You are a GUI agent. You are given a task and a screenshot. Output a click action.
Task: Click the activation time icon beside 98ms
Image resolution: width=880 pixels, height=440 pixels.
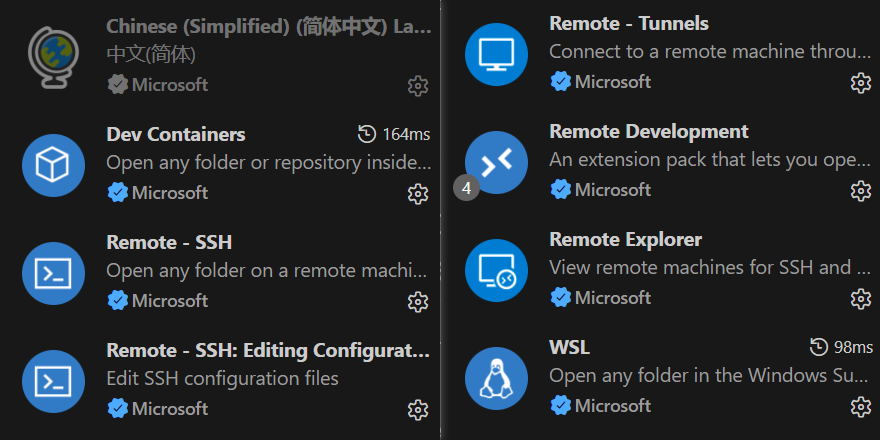click(819, 347)
